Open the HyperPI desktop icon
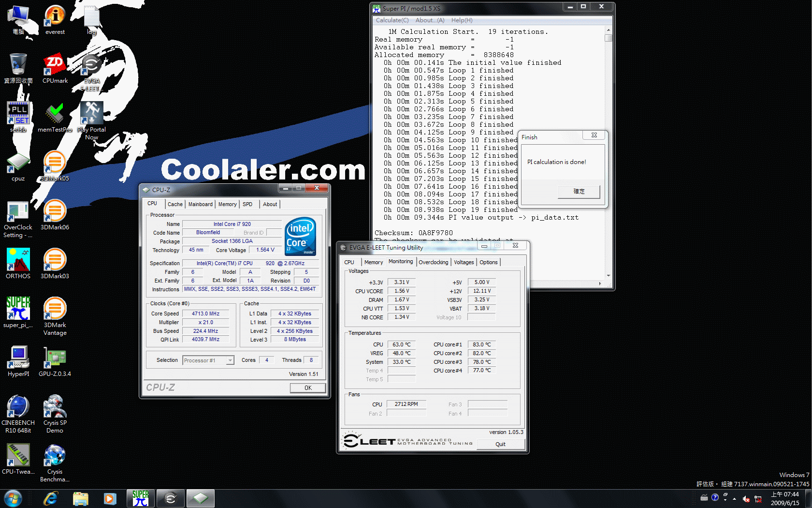The image size is (812, 508). pos(18,361)
